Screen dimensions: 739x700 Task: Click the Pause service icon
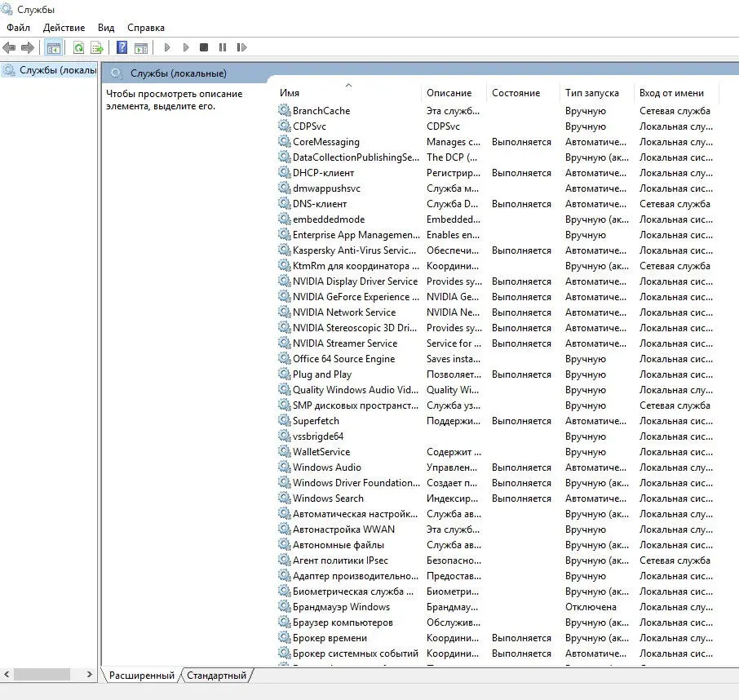pyautogui.click(x=223, y=47)
